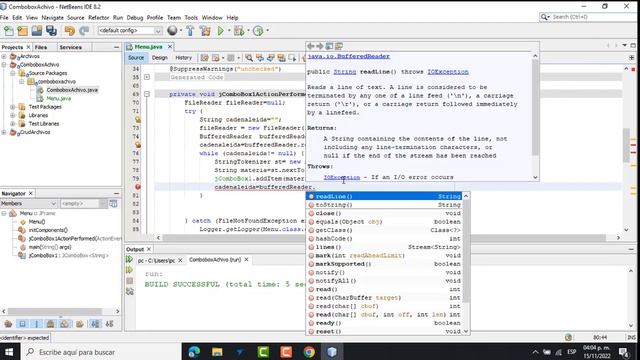Click the NetBeans cube icon on taskbar

pyautogui.click(x=332, y=352)
